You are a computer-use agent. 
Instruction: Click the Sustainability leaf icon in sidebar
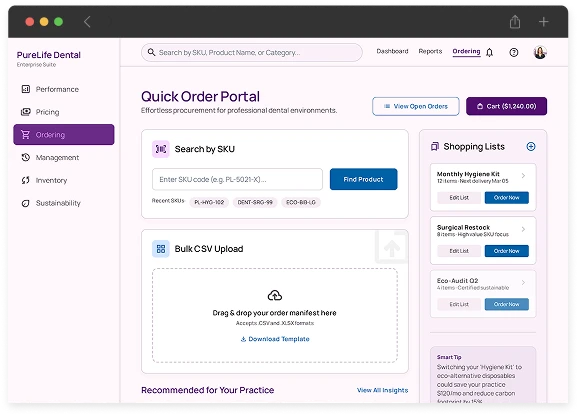25,203
